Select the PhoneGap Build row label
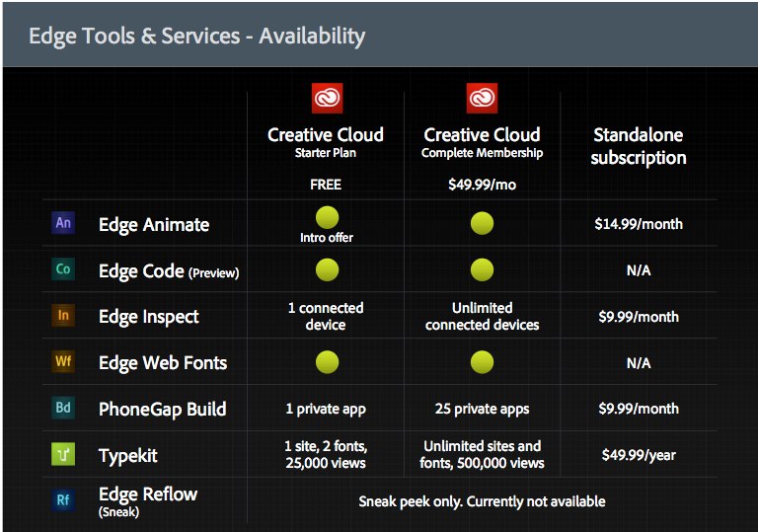Viewport: 758px width, 532px height. point(162,409)
